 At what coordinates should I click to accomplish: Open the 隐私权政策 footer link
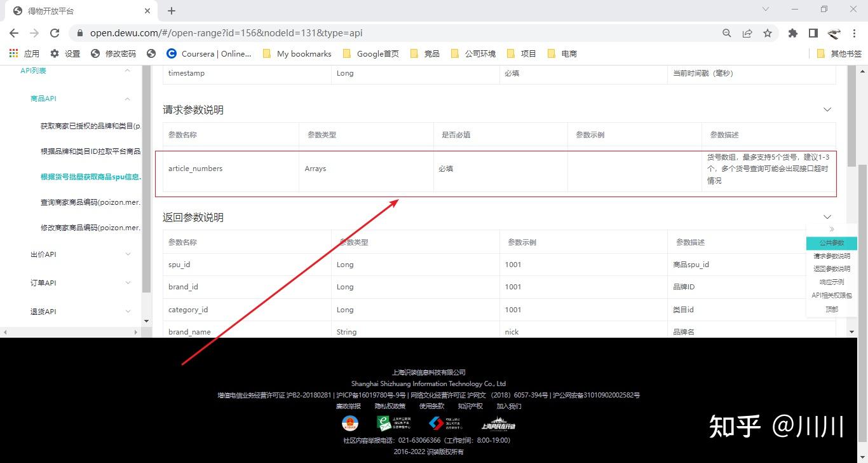coord(390,406)
